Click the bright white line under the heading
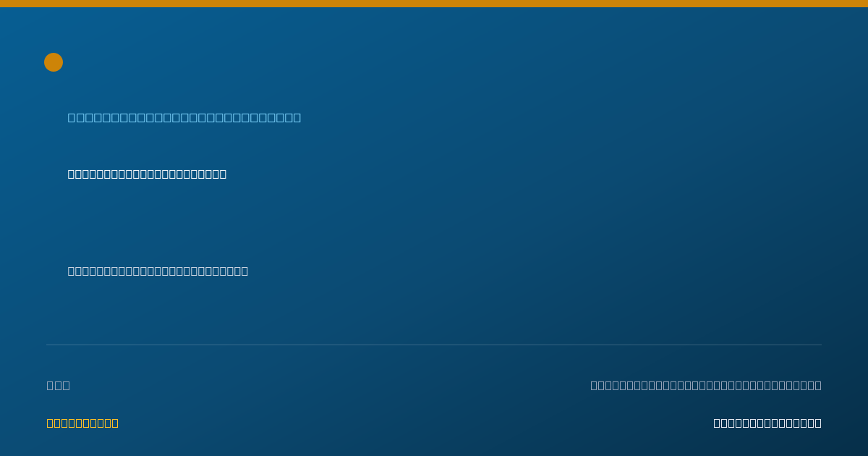Screen dimensions: 868x456 pyautogui.click(x=147, y=174)
